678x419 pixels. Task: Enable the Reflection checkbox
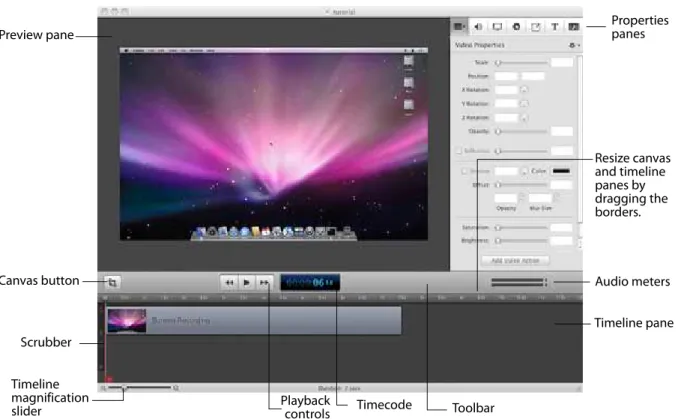pyautogui.click(x=459, y=150)
